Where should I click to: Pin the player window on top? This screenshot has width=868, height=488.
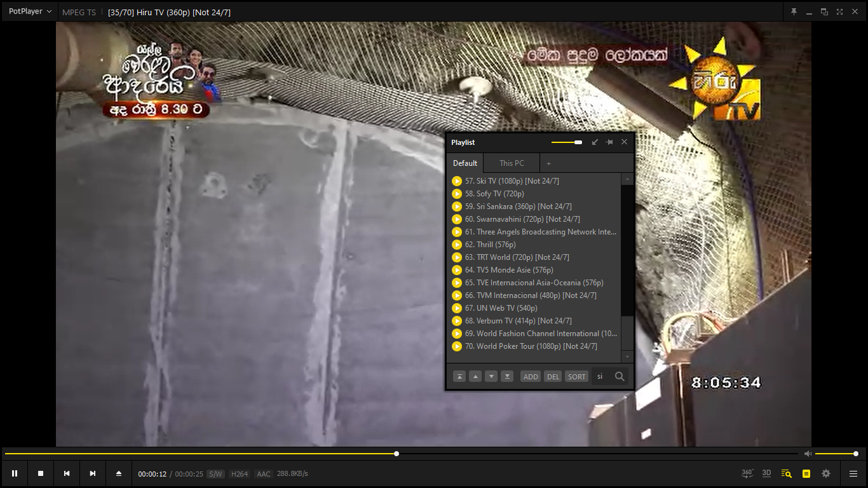pos(794,11)
